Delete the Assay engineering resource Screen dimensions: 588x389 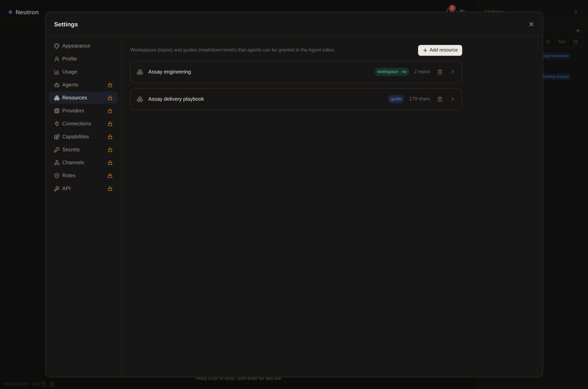point(440,72)
